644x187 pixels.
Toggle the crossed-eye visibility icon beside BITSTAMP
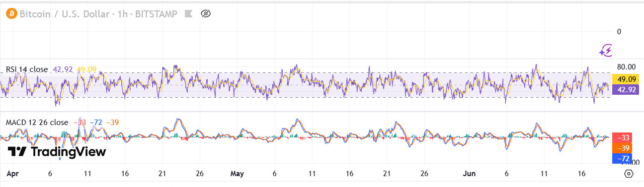[x=206, y=14]
